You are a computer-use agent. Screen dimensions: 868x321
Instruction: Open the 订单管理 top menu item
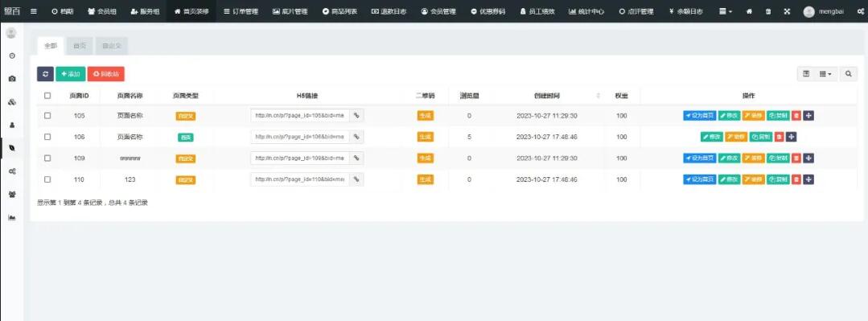coord(241,11)
